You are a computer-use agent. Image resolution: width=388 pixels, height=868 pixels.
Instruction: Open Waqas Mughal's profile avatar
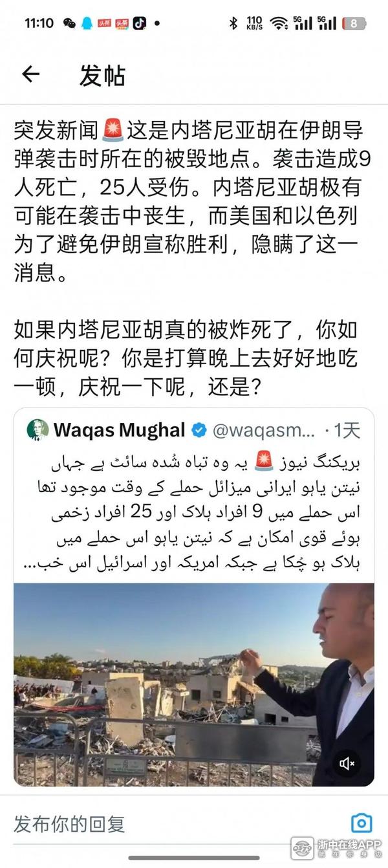[38, 429]
